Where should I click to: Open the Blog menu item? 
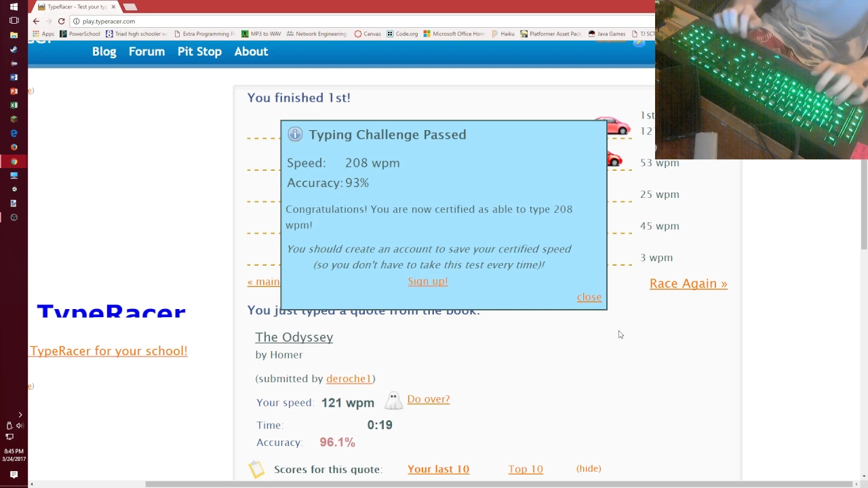click(x=104, y=52)
